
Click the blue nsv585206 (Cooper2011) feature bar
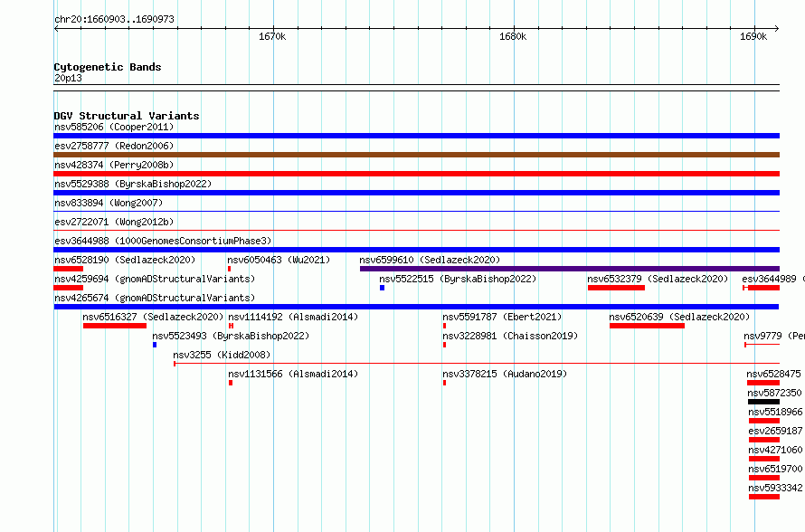pyautogui.click(x=416, y=136)
